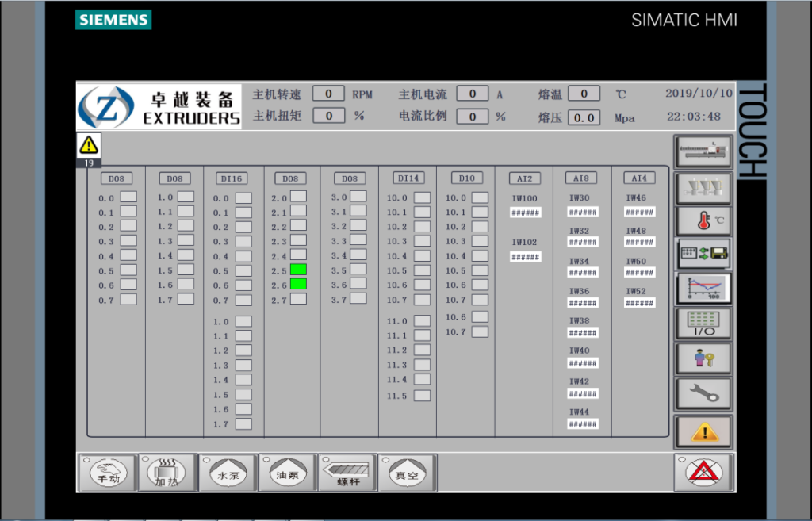Open the user login key icon
812x521 pixels.
(x=703, y=358)
